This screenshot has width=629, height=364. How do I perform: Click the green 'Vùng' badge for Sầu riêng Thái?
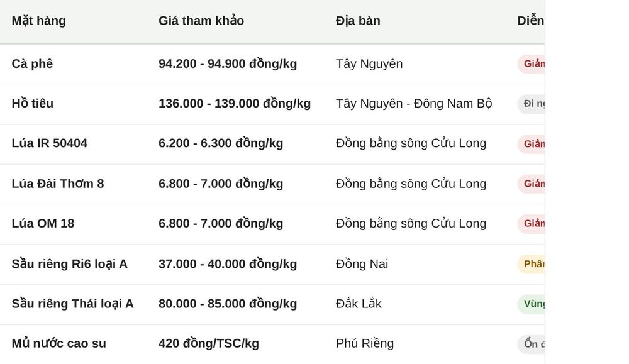tap(531, 304)
